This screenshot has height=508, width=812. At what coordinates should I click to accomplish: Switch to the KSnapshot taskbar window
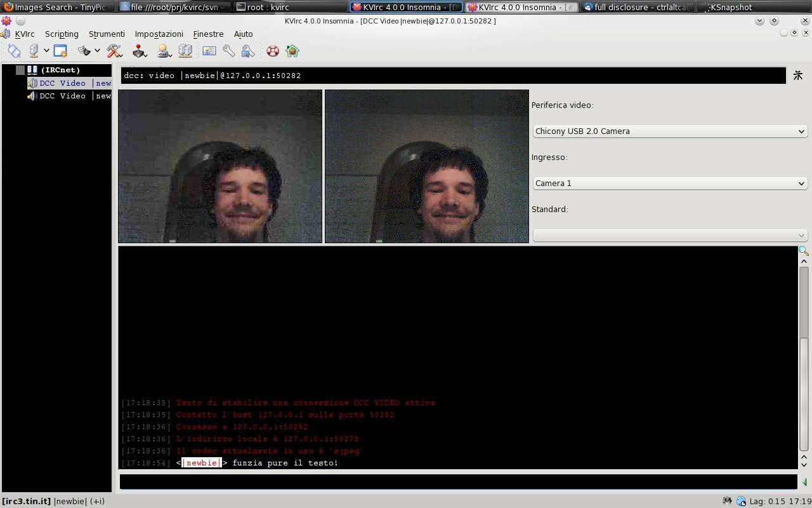(x=731, y=8)
